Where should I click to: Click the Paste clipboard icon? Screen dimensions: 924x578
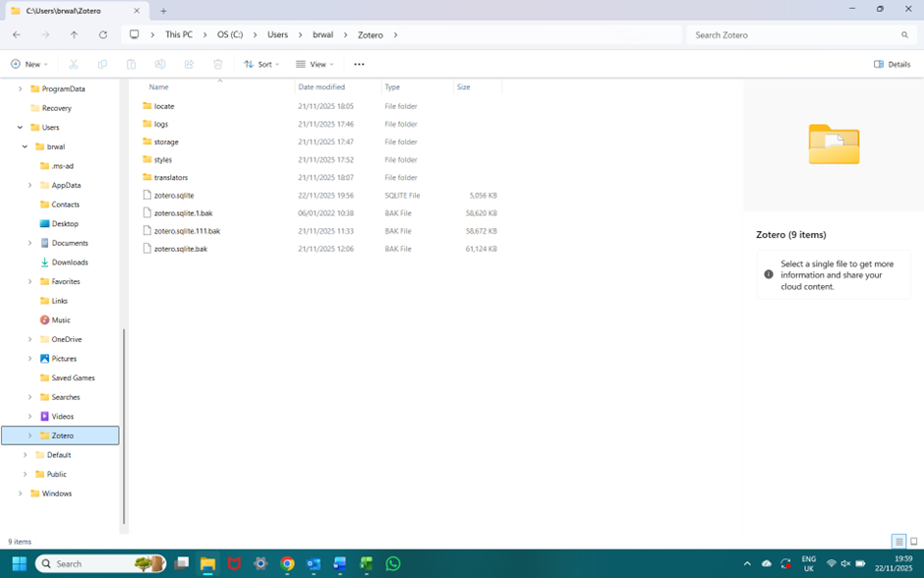[131, 64]
